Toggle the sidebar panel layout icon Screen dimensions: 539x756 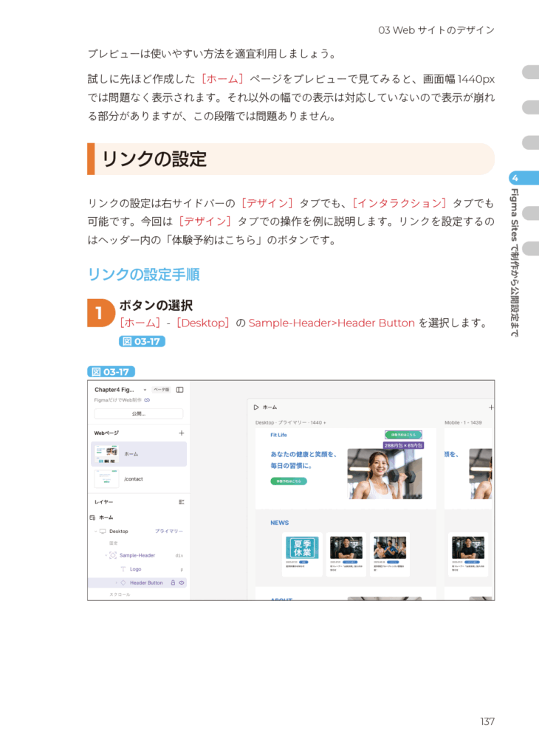(x=179, y=389)
